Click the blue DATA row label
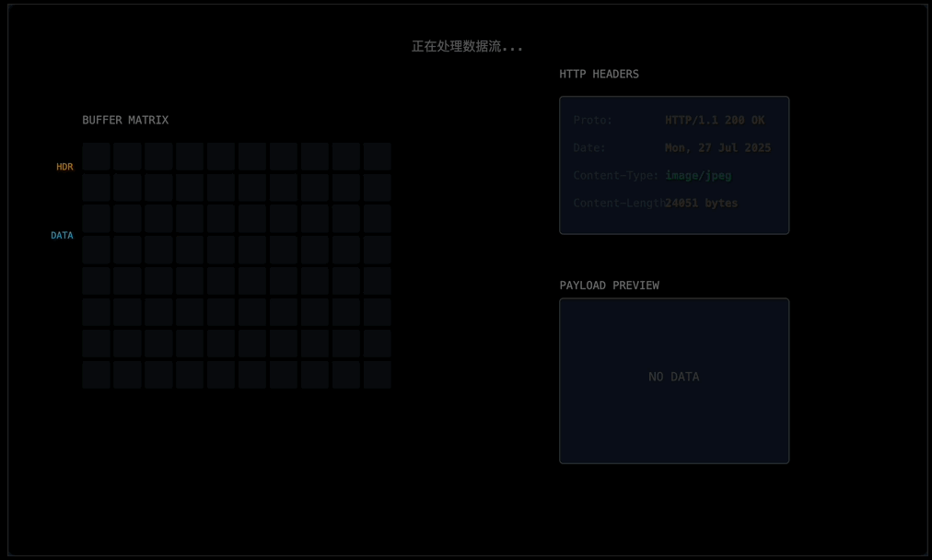Screen dimensions: 932x560 tap(62, 236)
